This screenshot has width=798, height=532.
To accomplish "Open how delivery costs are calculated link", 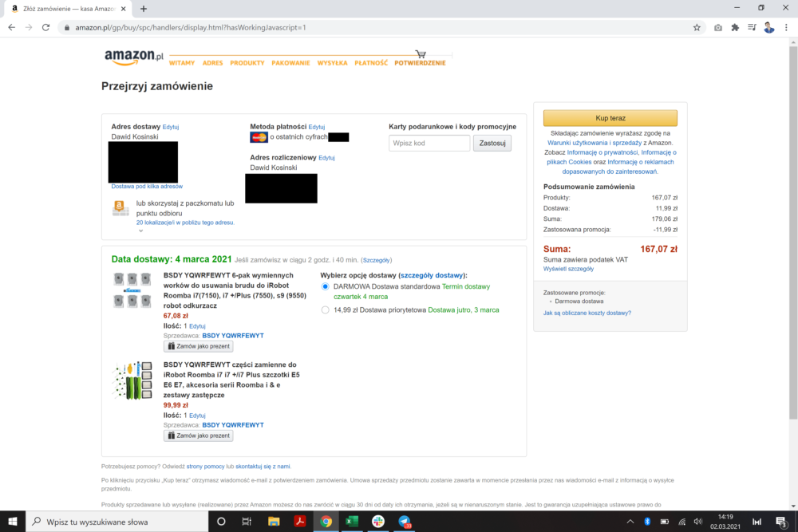I will (x=587, y=313).
